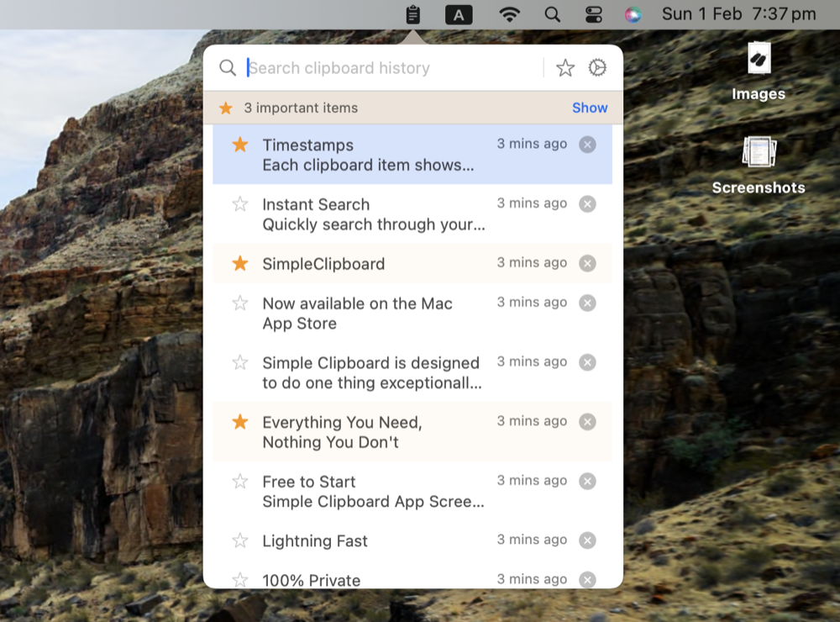840x622 pixels.
Task: Star the 100% Private item
Action: (240, 580)
